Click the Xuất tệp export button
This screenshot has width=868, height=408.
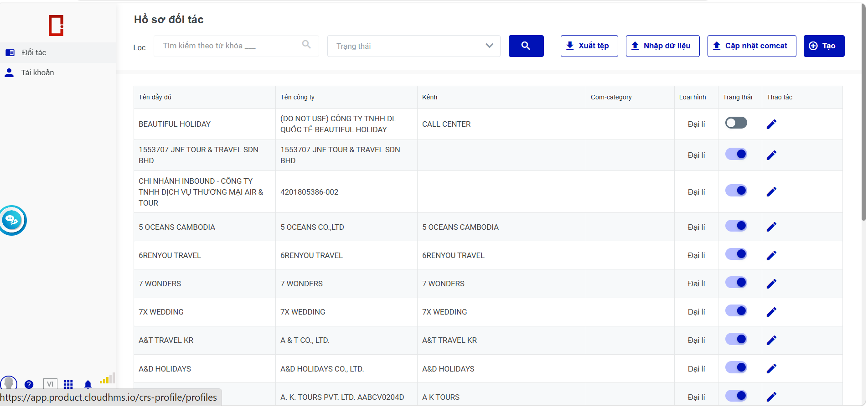coord(589,46)
